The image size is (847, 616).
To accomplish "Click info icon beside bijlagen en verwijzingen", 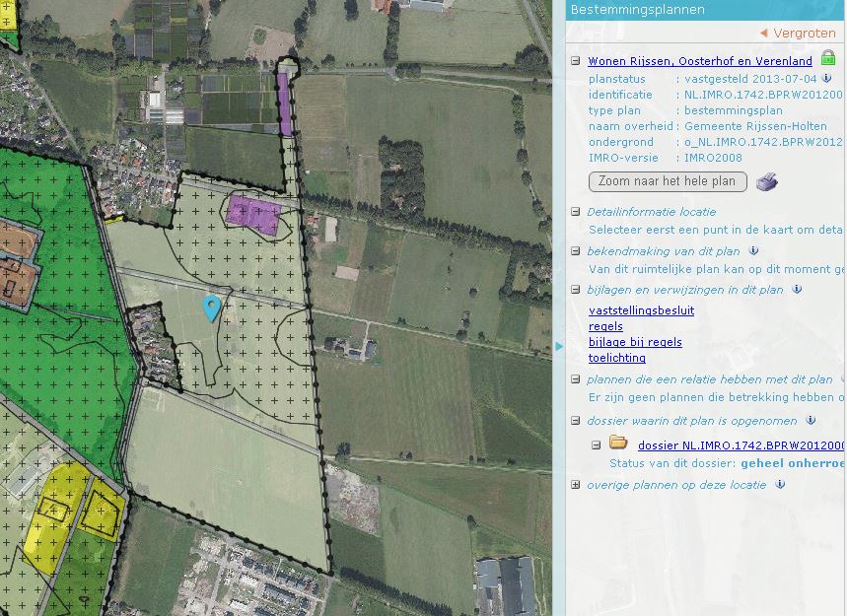I will pyautogui.click(x=797, y=290).
